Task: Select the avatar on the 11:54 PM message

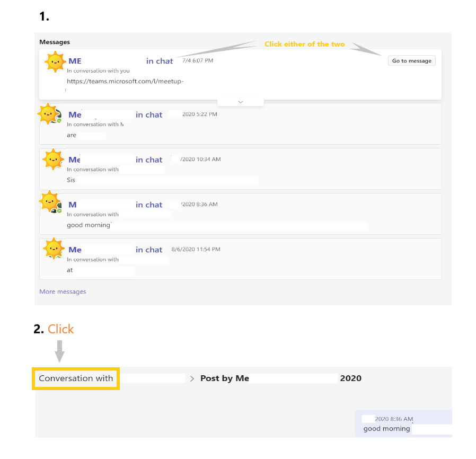Action: 53,249
